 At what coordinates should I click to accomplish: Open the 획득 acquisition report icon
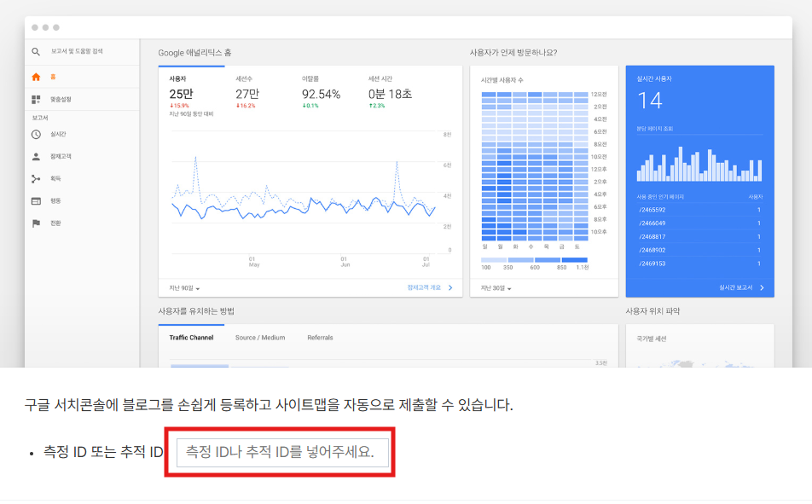[34, 178]
